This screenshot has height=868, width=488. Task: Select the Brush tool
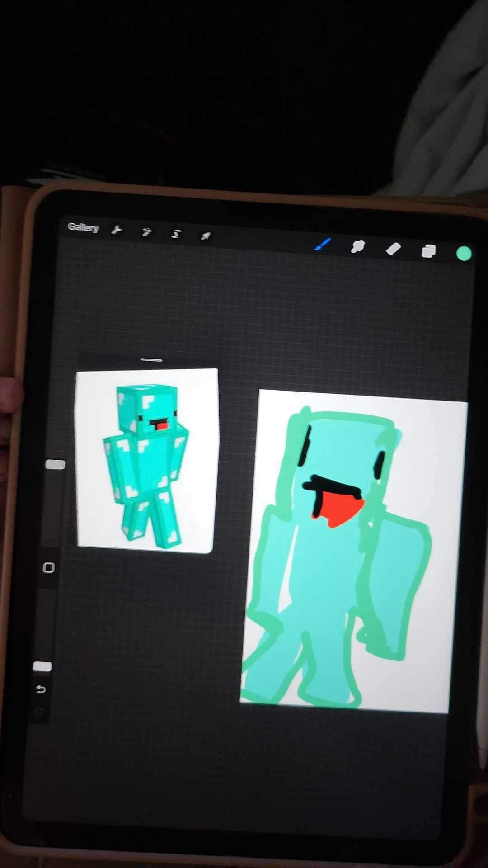(x=323, y=245)
